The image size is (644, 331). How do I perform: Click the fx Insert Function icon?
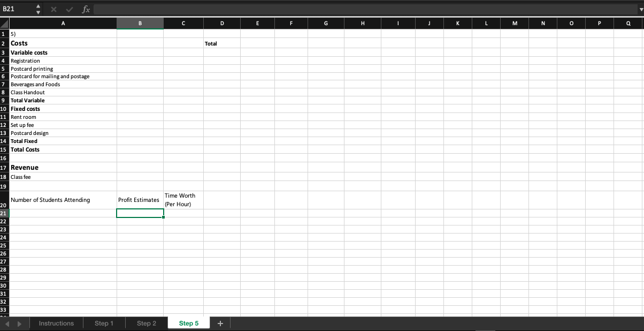pyautogui.click(x=86, y=9)
